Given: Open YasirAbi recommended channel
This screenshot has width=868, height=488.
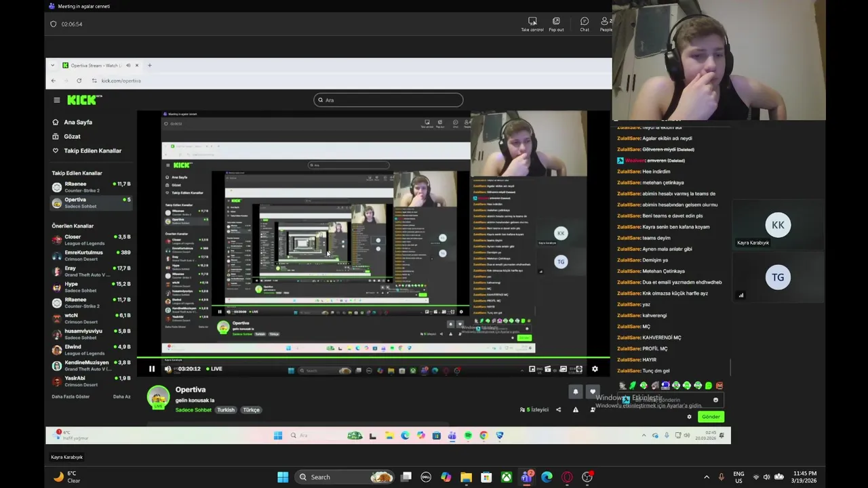Looking at the screenshot, I should click(91, 381).
